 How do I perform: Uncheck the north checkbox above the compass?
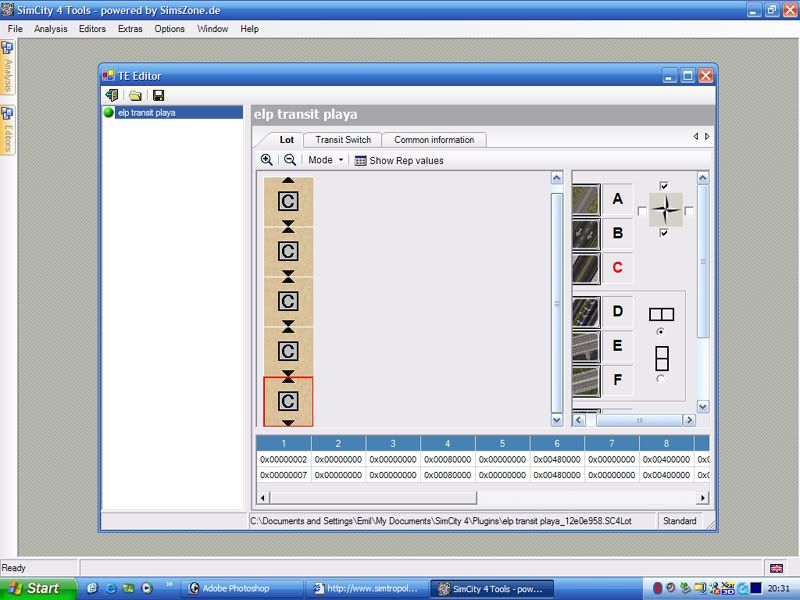pos(664,186)
